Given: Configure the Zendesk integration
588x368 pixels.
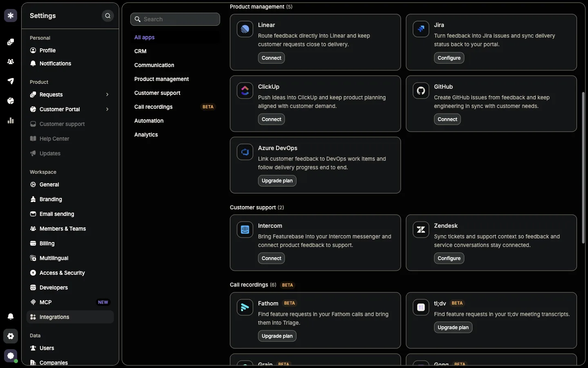Looking at the screenshot, I should click(449, 258).
